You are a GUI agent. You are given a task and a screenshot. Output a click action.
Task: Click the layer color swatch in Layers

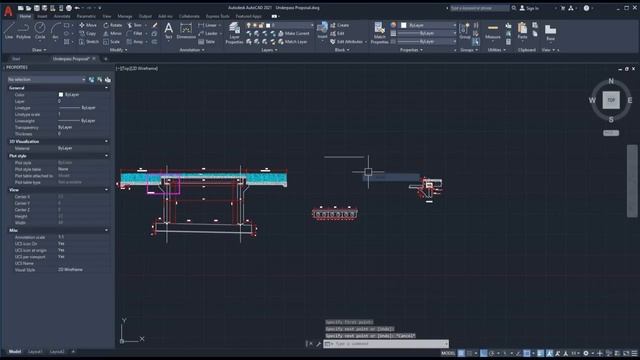[x=268, y=25]
